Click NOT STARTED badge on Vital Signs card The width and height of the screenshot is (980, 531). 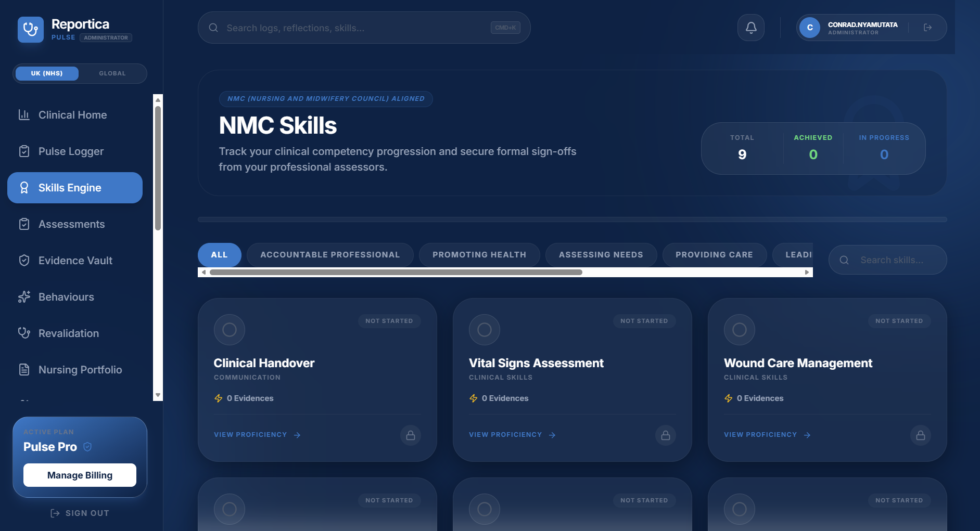point(644,321)
